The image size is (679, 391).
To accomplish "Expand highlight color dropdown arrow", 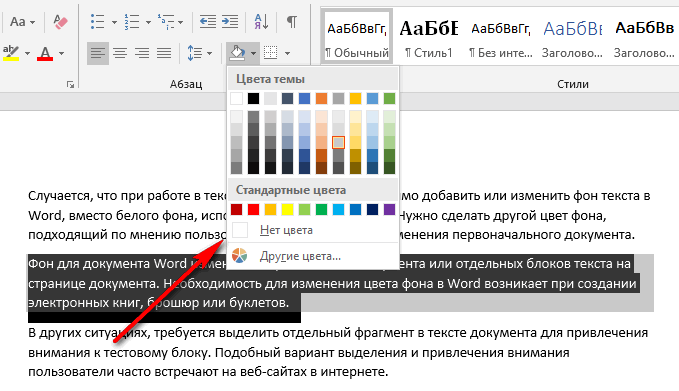I will click(27, 54).
